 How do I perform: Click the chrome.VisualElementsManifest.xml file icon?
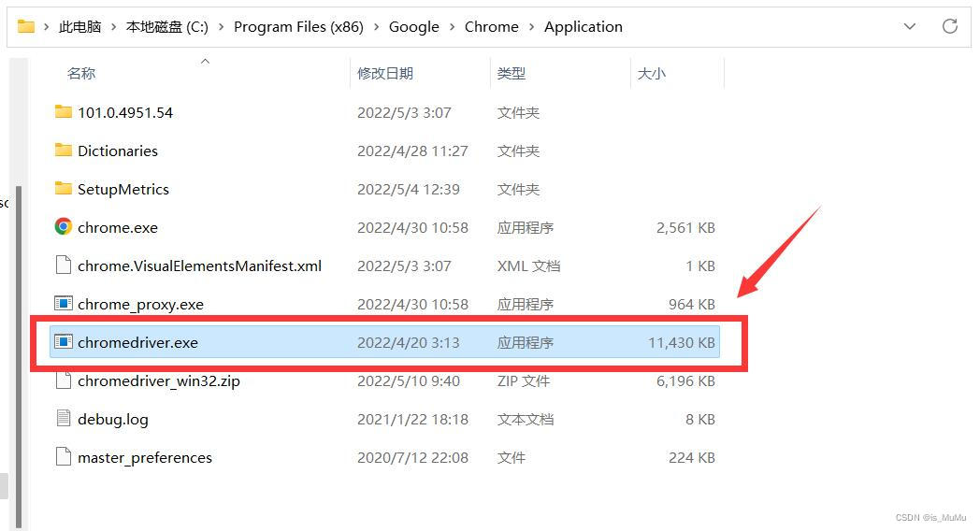point(64,265)
